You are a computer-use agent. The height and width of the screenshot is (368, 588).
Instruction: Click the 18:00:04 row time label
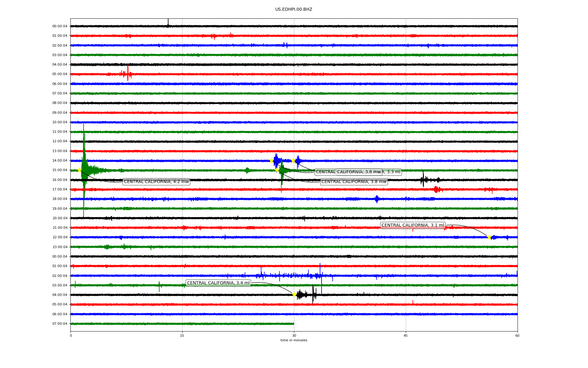[60, 199]
